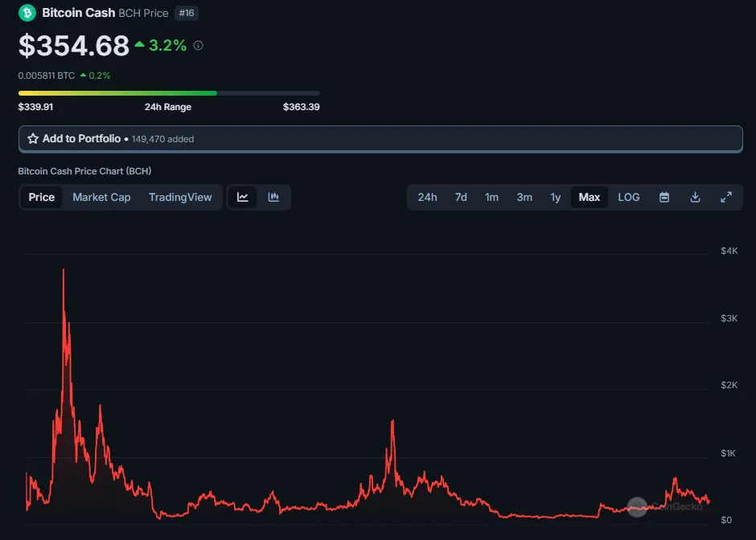Set chart range to 1y
The image size is (756, 540).
point(556,197)
